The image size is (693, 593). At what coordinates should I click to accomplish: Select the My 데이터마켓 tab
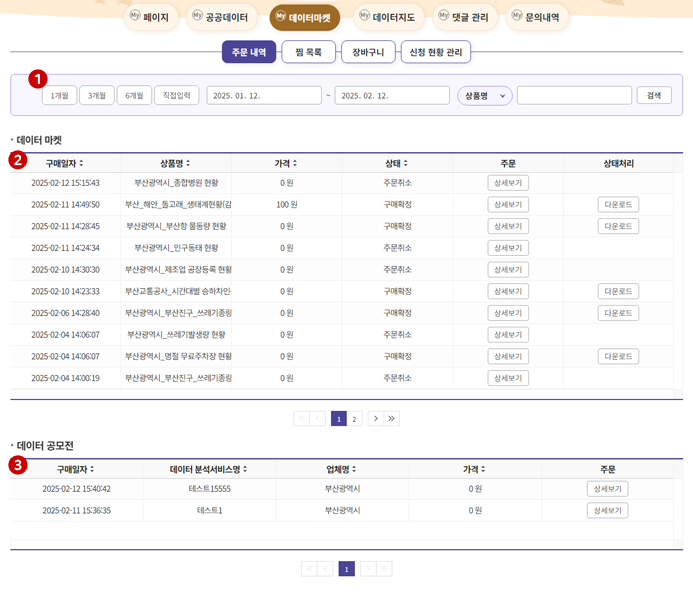(305, 18)
